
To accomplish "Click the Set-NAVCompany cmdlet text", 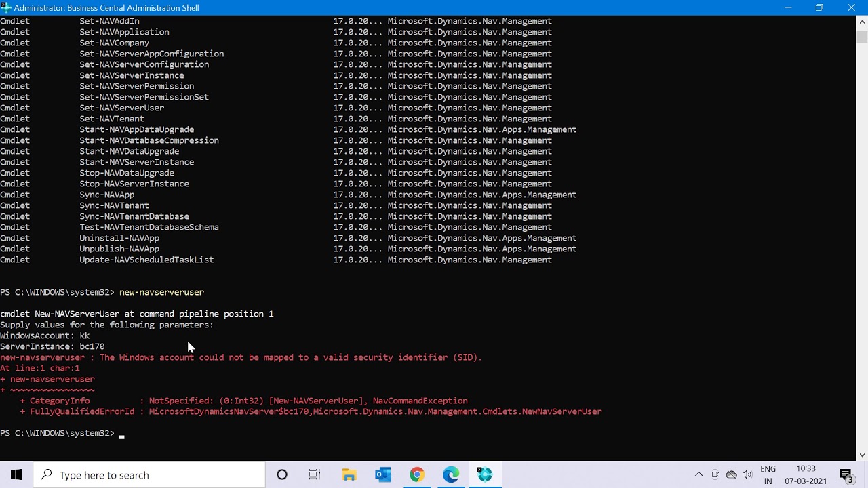I will coord(114,43).
